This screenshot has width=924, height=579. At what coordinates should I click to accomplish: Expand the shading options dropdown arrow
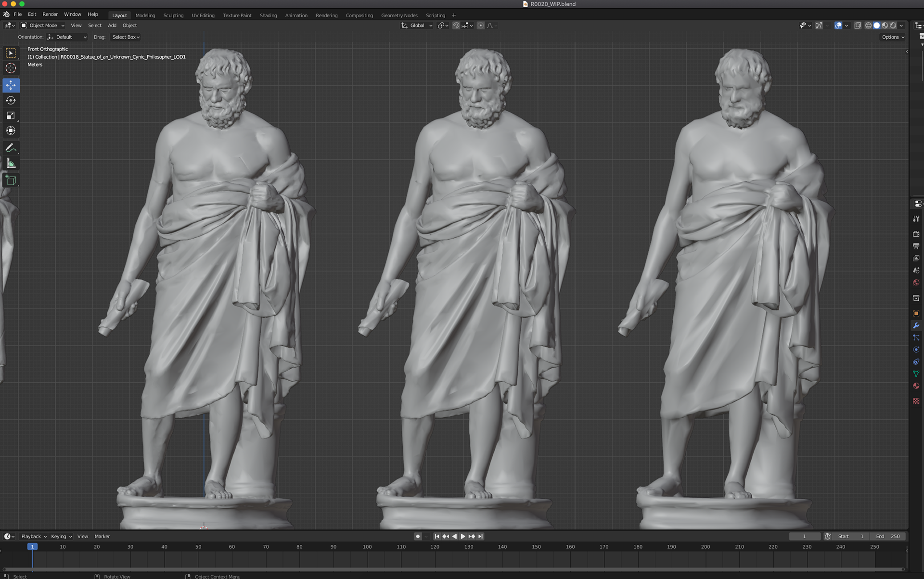pos(901,26)
